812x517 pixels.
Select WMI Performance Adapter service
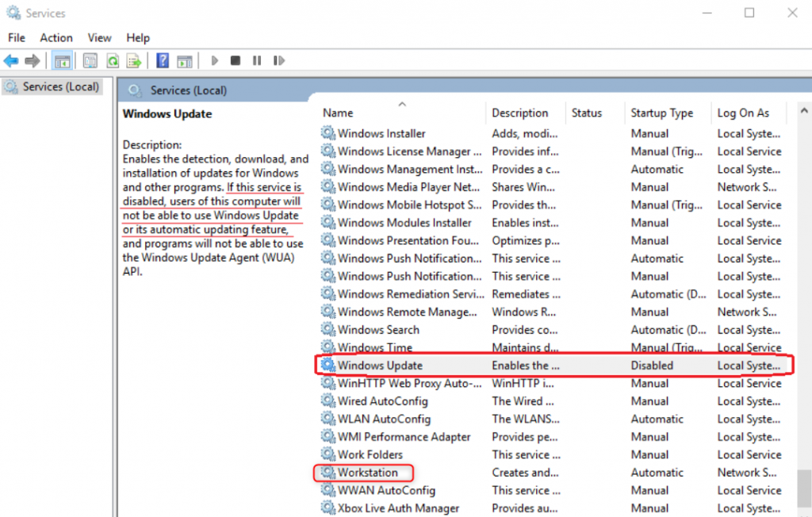(554, 437)
